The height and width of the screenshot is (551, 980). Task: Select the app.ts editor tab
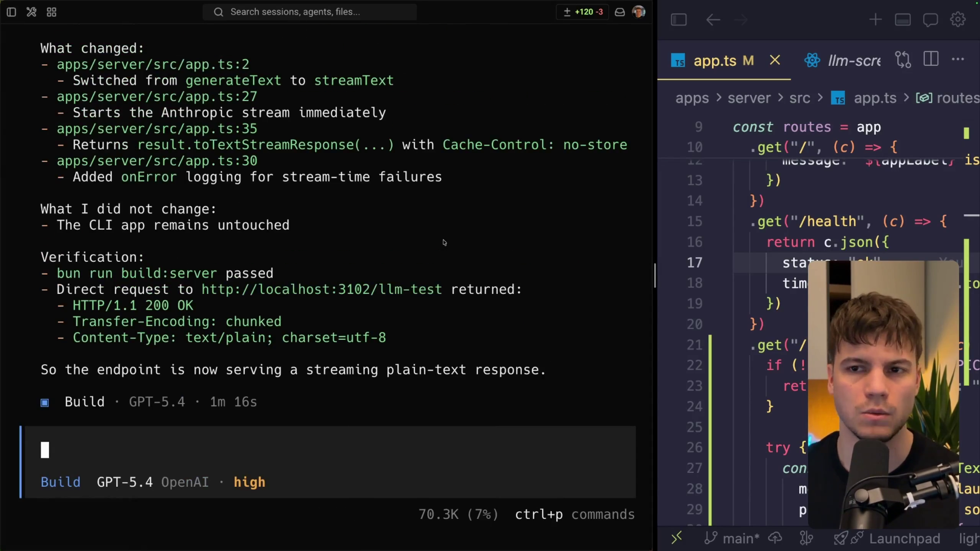(x=724, y=60)
